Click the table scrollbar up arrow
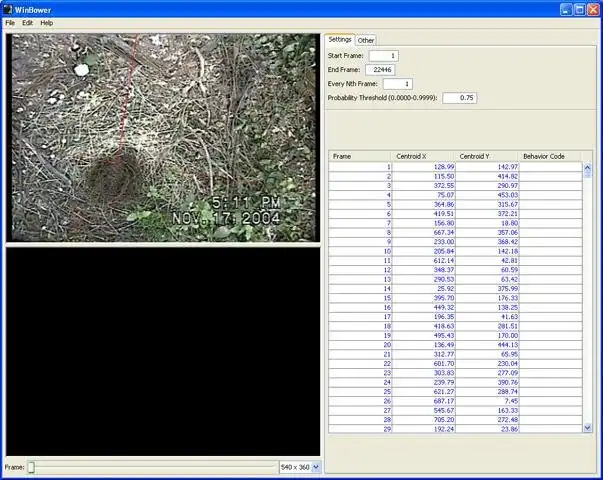The height and width of the screenshot is (480, 603). (587, 167)
